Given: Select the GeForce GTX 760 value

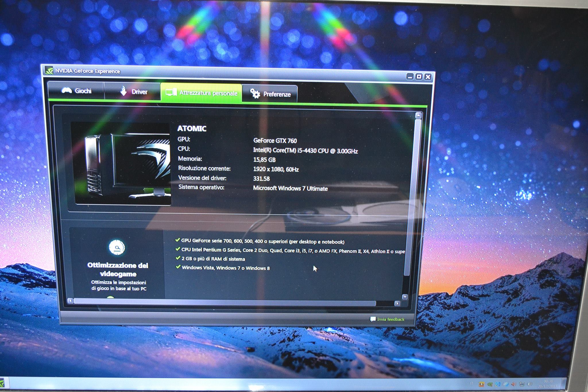Looking at the screenshot, I should click(275, 141).
